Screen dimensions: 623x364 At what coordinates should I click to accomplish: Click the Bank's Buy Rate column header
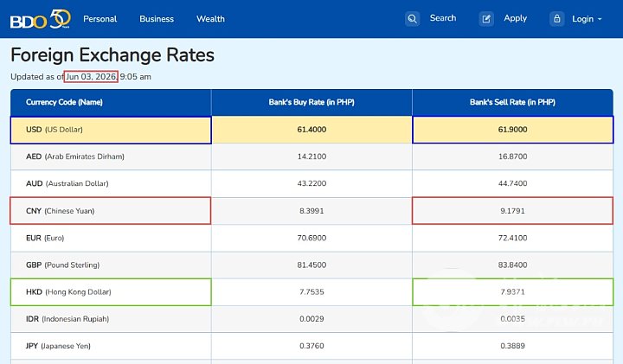point(311,102)
